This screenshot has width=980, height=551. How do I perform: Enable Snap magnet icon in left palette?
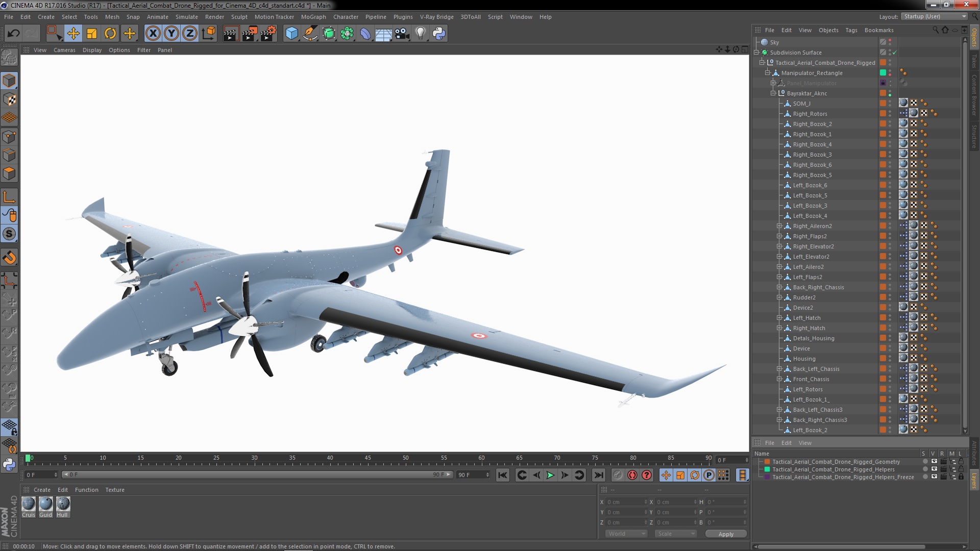(x=9, y=258)
